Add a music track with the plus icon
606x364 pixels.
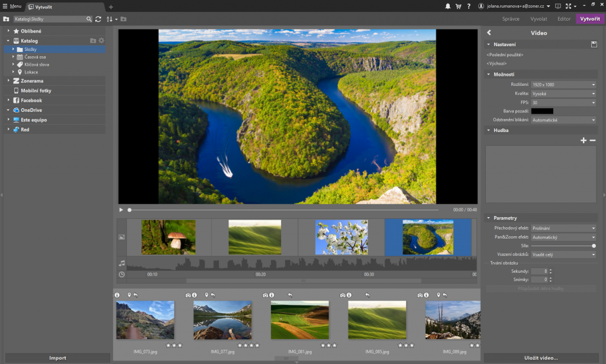tap(584, 140)
